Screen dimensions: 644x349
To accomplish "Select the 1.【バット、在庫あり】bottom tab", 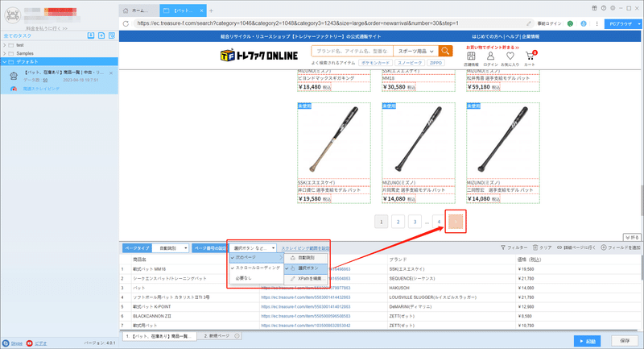I will click(159, 336).
